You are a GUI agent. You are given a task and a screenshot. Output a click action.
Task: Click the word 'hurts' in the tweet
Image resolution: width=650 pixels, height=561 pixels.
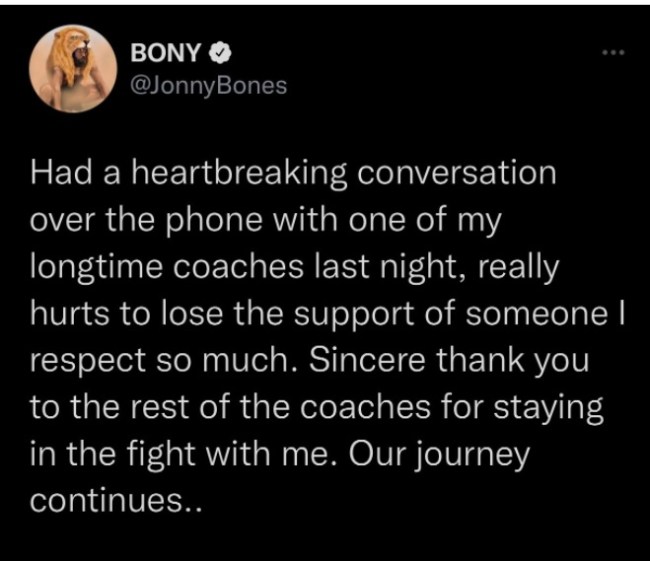pos(64,313)
